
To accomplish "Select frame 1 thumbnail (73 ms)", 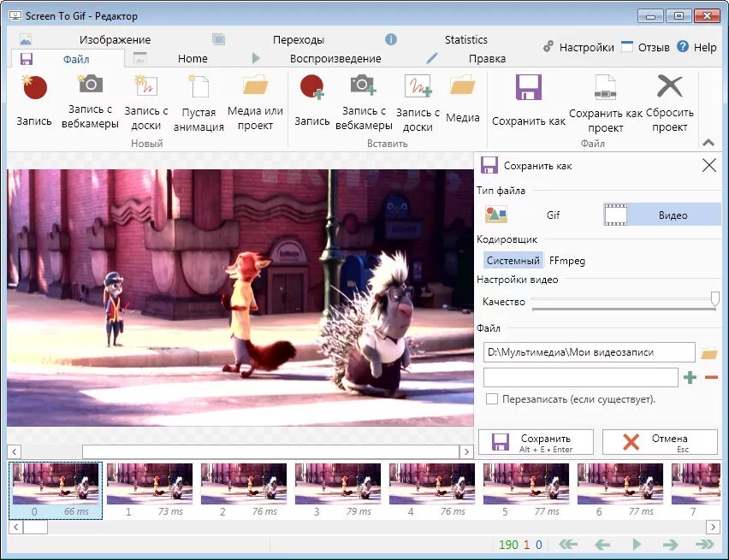I will pos(149,491).
